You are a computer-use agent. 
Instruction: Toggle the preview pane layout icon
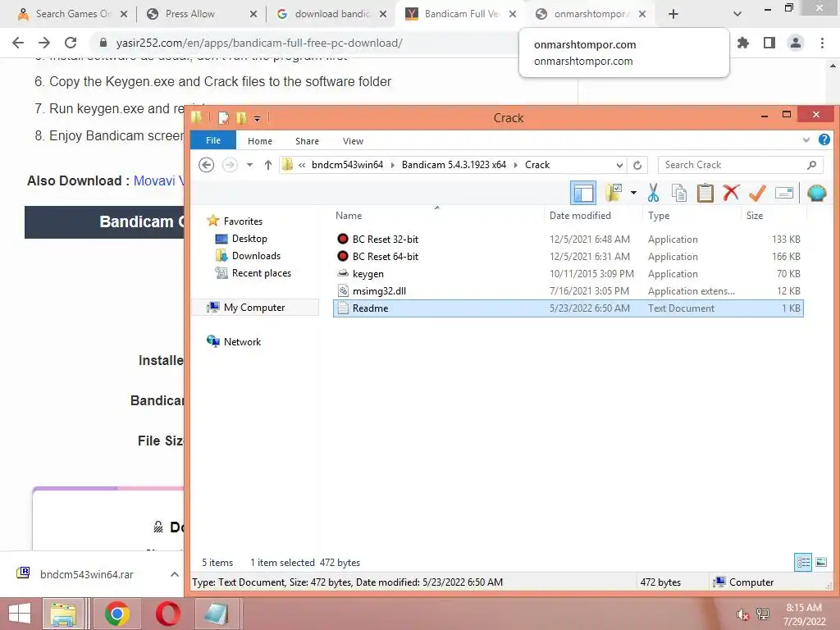(583, 193)
